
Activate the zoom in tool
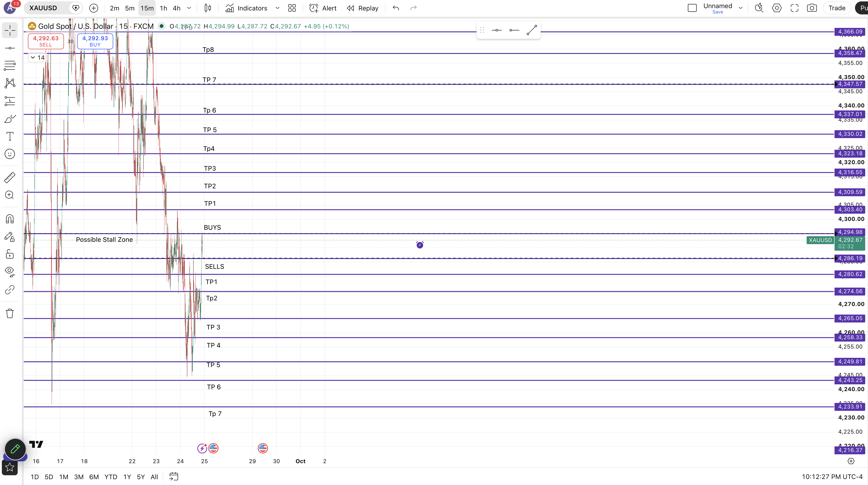(x=10, y=195)
